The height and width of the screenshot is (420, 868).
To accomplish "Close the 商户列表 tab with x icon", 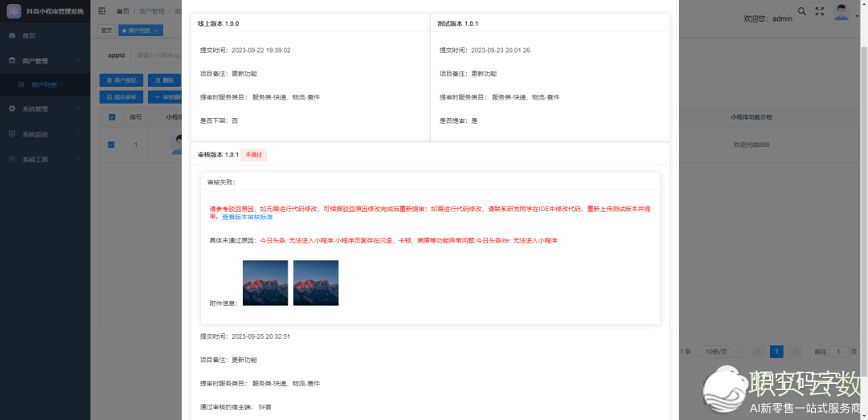I will click(x=156, y=31).
